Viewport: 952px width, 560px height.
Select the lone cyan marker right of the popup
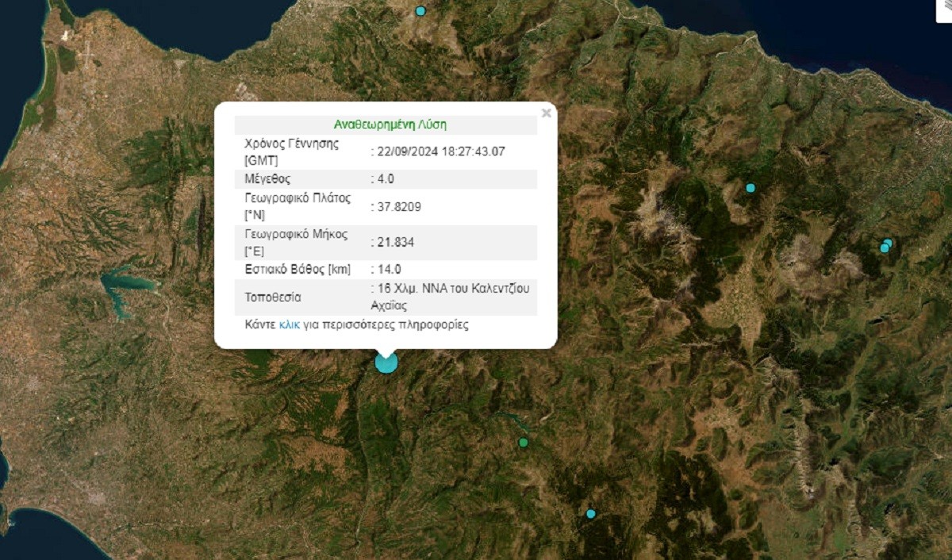point(750,188)
